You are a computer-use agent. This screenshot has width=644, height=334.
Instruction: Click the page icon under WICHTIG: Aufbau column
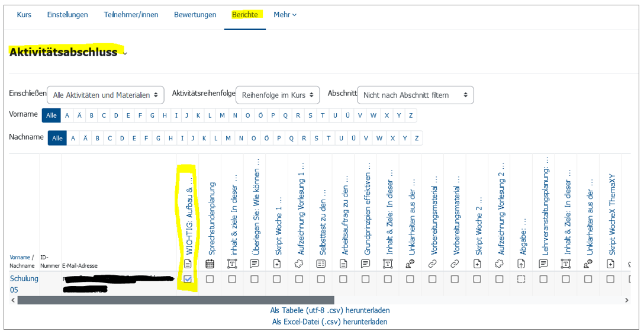[x=188, y=264]
